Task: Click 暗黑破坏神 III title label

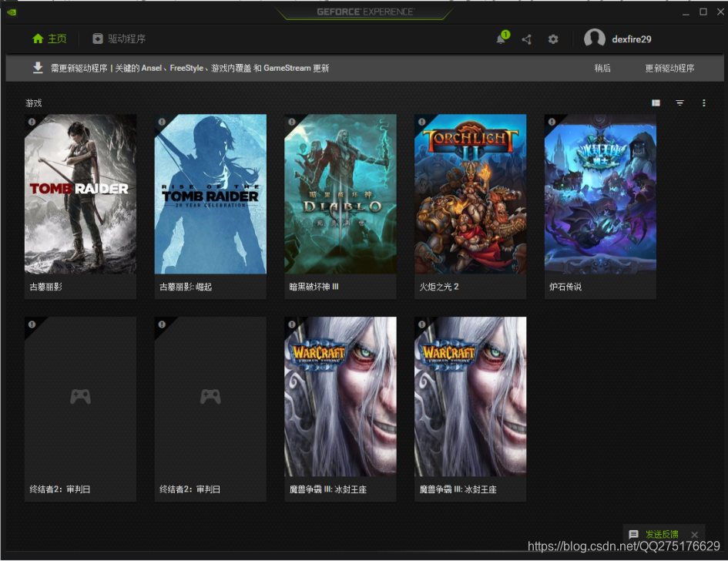Action: (x=314, y=287)
